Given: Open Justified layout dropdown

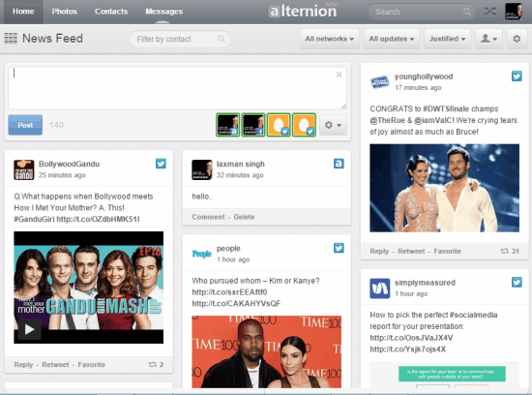Looking at the screenshot, I should pos(447,39).
